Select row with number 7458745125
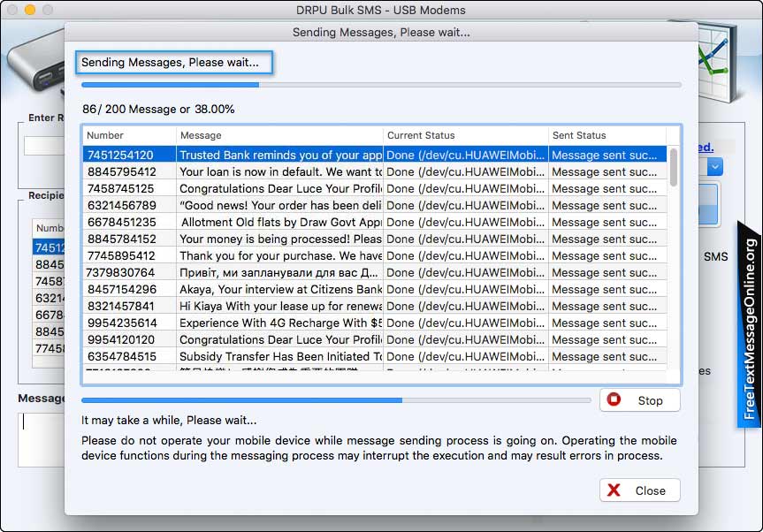 click(x=375, y=189)
